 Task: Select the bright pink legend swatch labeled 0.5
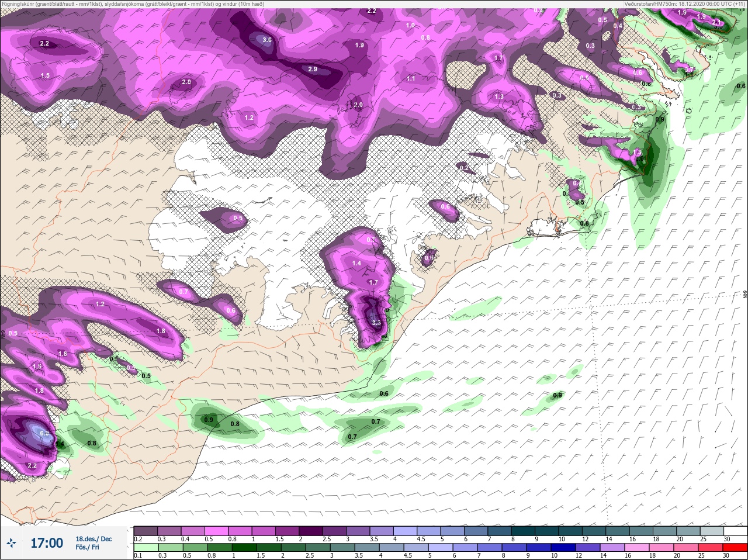coord(217,531)
